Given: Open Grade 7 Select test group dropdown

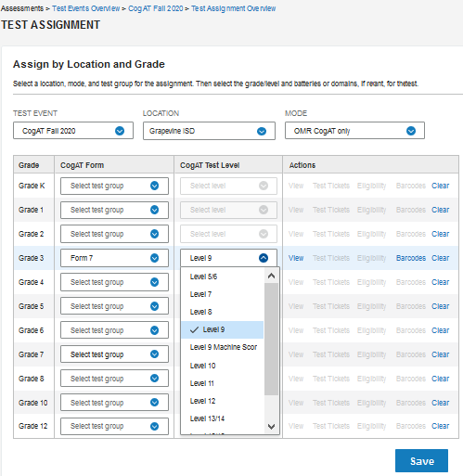Looking at the screenshot, I should click(114, 354).
